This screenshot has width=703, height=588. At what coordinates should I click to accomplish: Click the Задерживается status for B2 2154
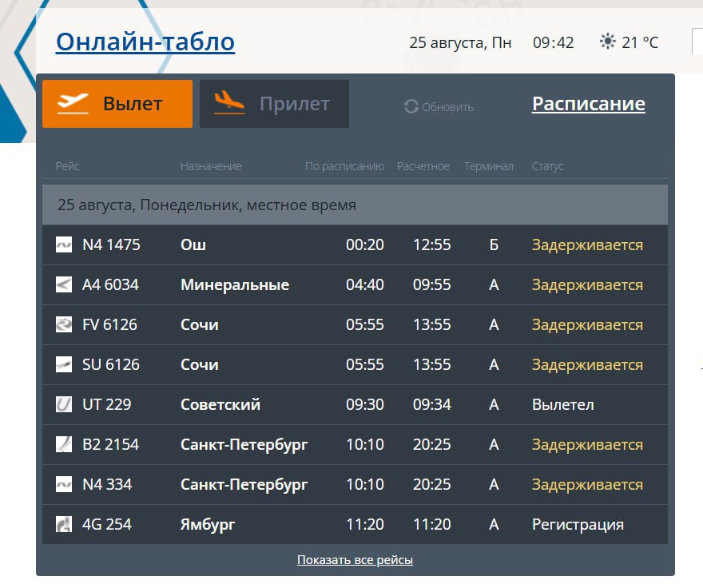point(587,444)
